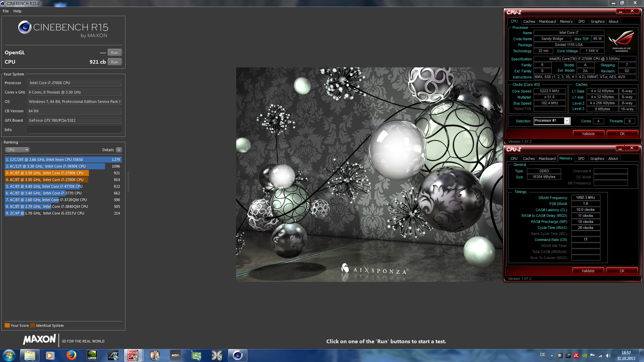Select the Core i7-3720QM ranking row
644x362 pixels.
point(63,200)
